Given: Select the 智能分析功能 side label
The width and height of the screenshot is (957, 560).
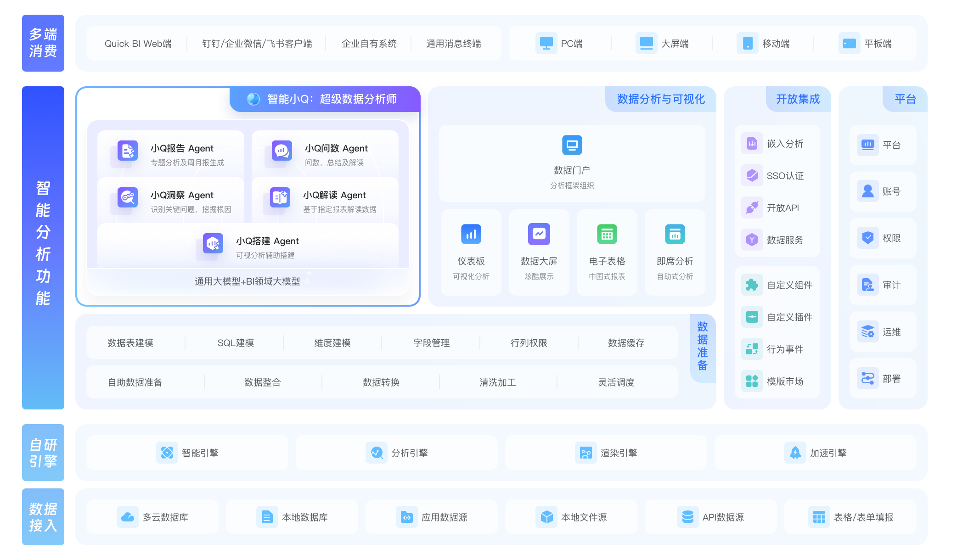Looking at the screenshot, I should tap(43, 247).
